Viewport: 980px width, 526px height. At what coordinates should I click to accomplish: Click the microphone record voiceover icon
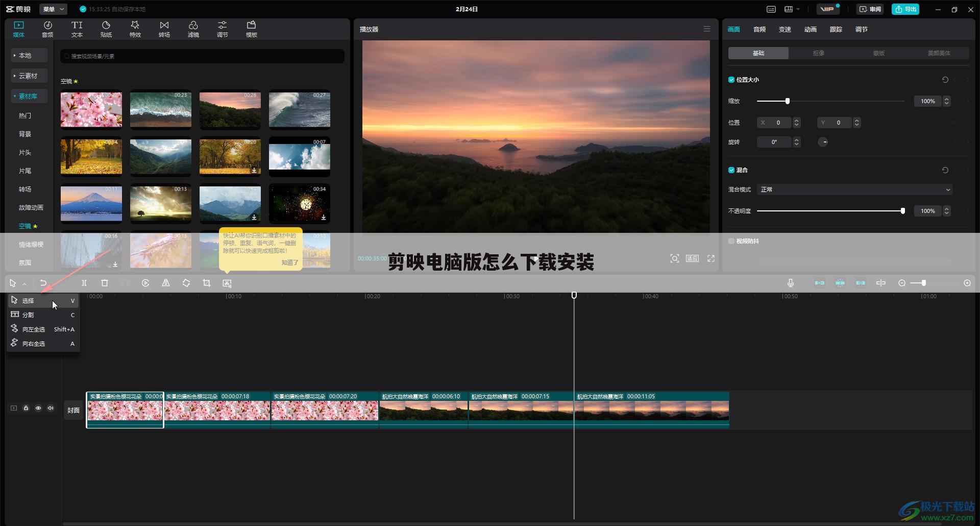click(791, 283)
